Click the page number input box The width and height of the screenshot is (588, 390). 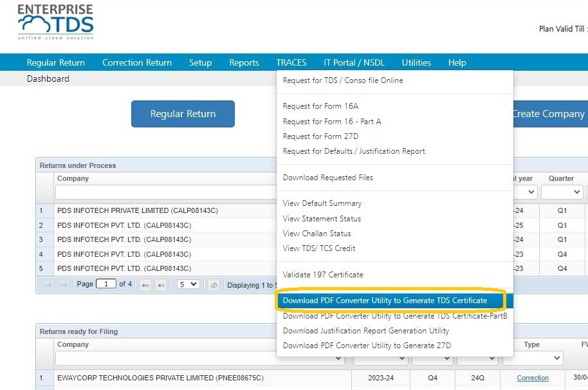(x=106, y=284)
